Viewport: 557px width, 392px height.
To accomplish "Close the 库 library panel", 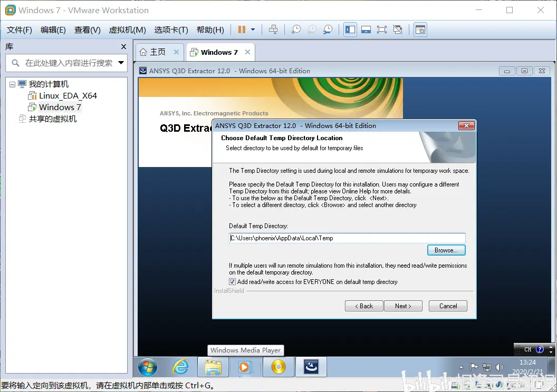I will 123,46.
